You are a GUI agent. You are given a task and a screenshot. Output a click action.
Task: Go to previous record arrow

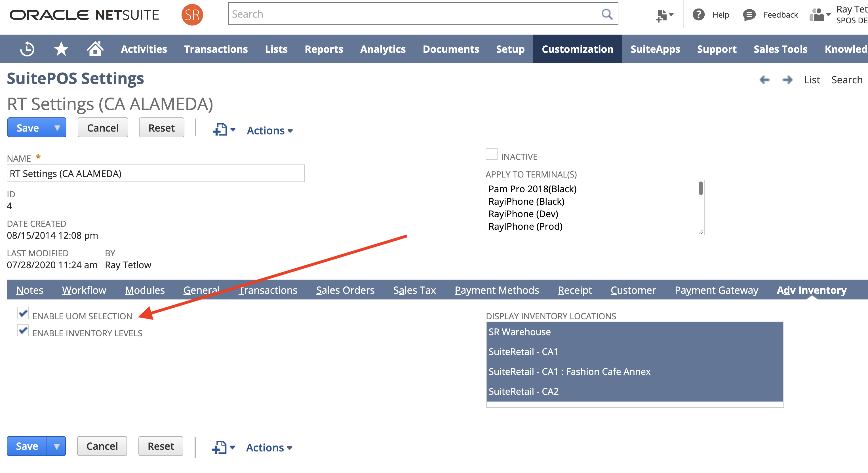[764, 80]
